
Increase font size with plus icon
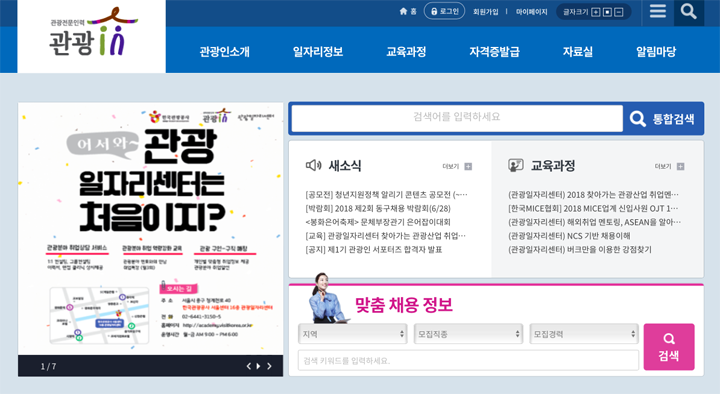pos(596,12)
